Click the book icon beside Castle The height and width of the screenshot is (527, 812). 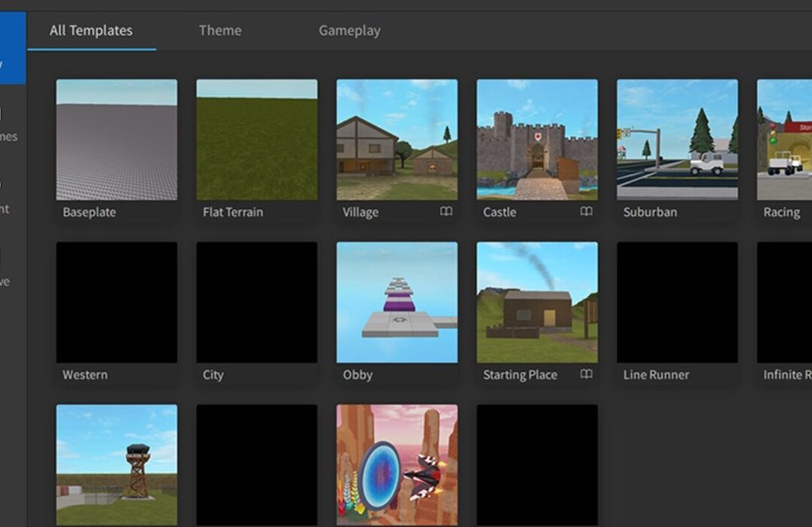click(x=586, y=212)
